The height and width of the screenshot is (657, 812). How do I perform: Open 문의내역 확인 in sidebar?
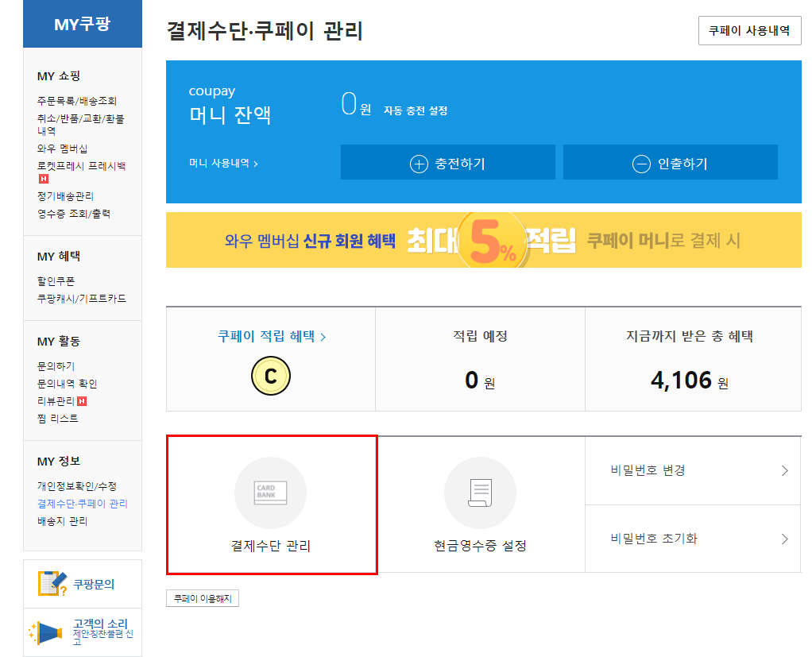67,384
